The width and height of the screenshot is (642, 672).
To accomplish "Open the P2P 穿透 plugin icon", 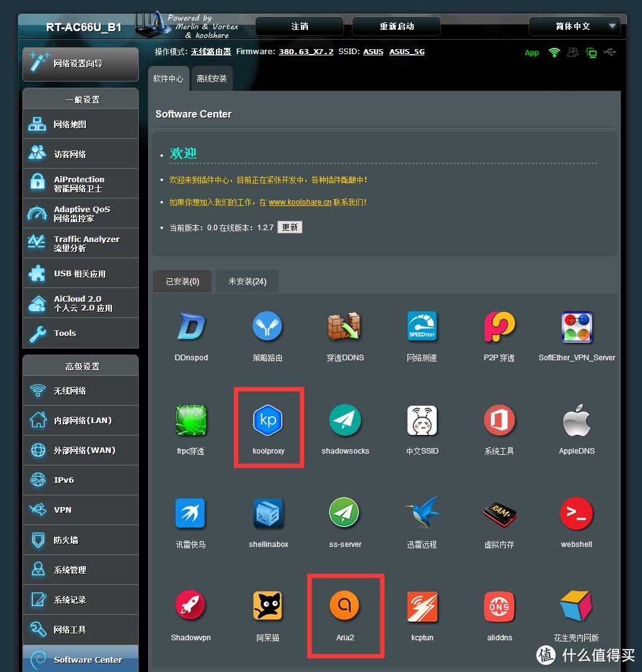I will tap(500, 327).
